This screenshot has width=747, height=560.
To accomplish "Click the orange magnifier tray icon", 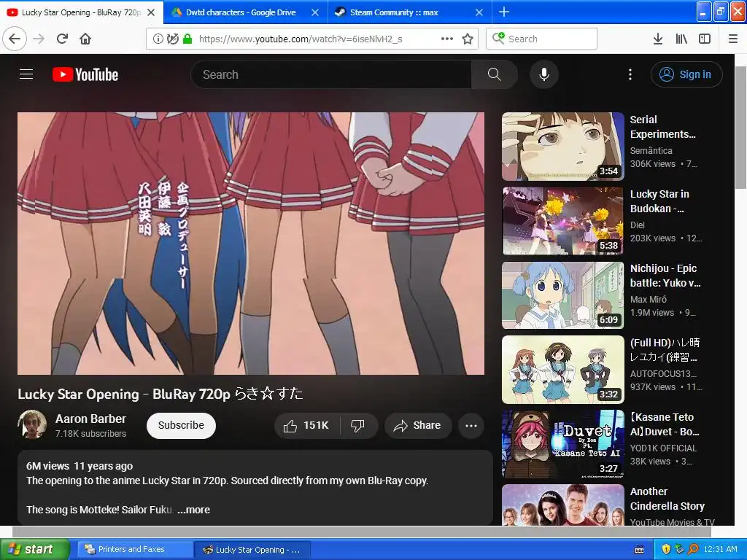I will point(693,550).
